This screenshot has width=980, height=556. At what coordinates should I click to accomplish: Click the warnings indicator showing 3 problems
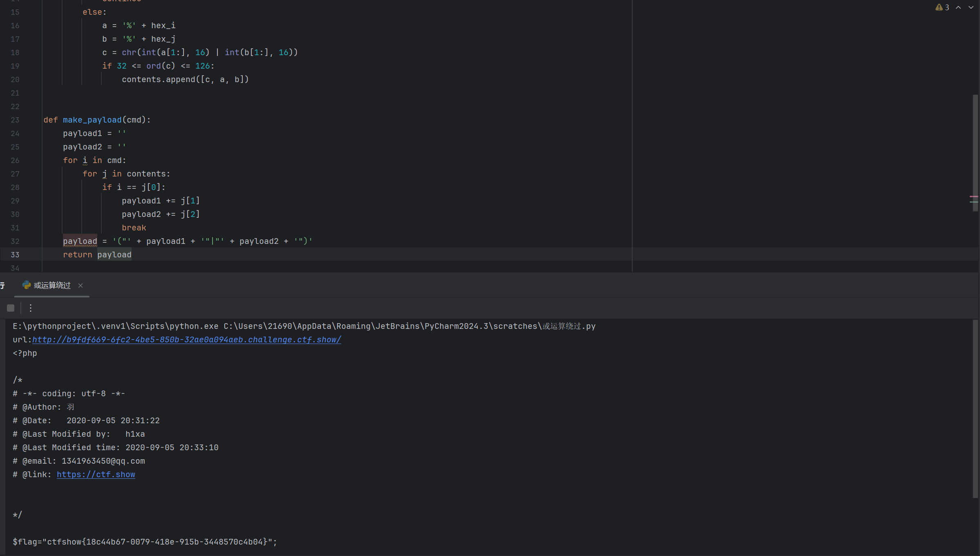(942, 7)
